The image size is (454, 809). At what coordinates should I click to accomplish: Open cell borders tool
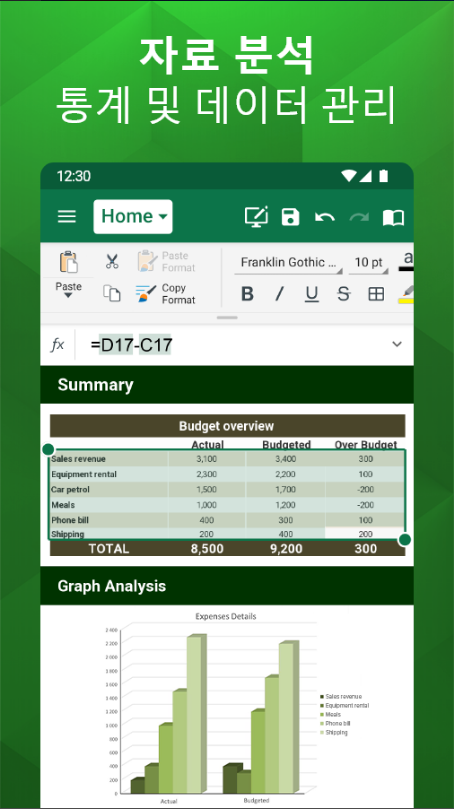tap(376, 294)
